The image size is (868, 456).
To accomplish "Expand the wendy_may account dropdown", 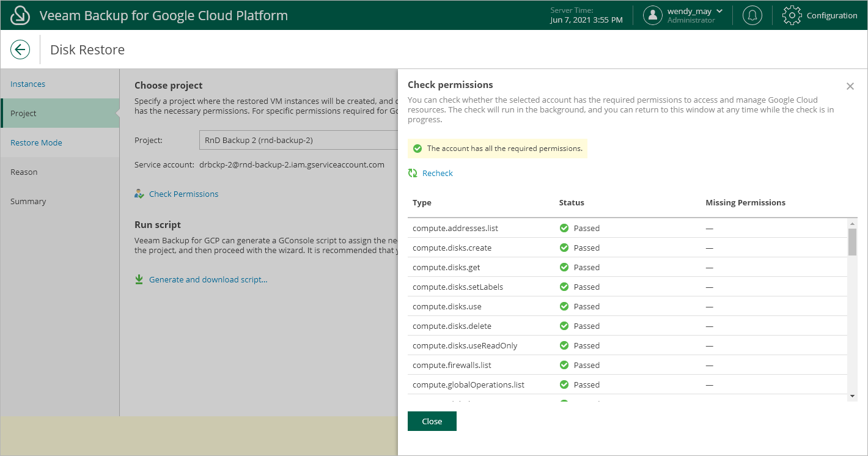I will click(x=719, y=11).
